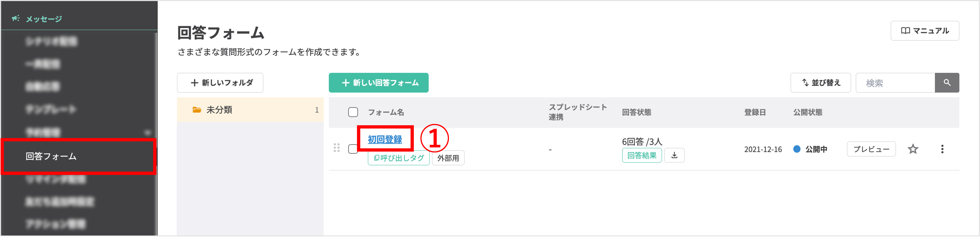Click the download icon next to 回答結果
Image resolution: width=980 pixels, height=237 pixels.
[x=674, y=155]
